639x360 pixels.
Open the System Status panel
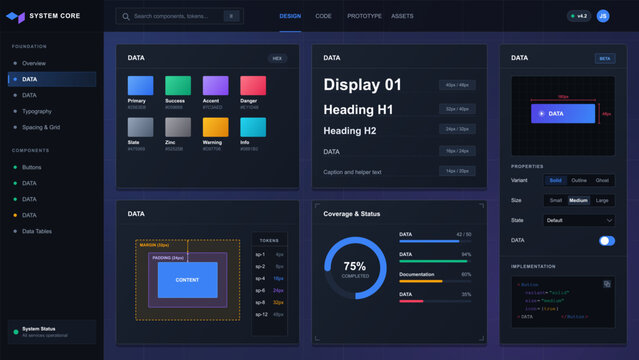coord(52,332)
